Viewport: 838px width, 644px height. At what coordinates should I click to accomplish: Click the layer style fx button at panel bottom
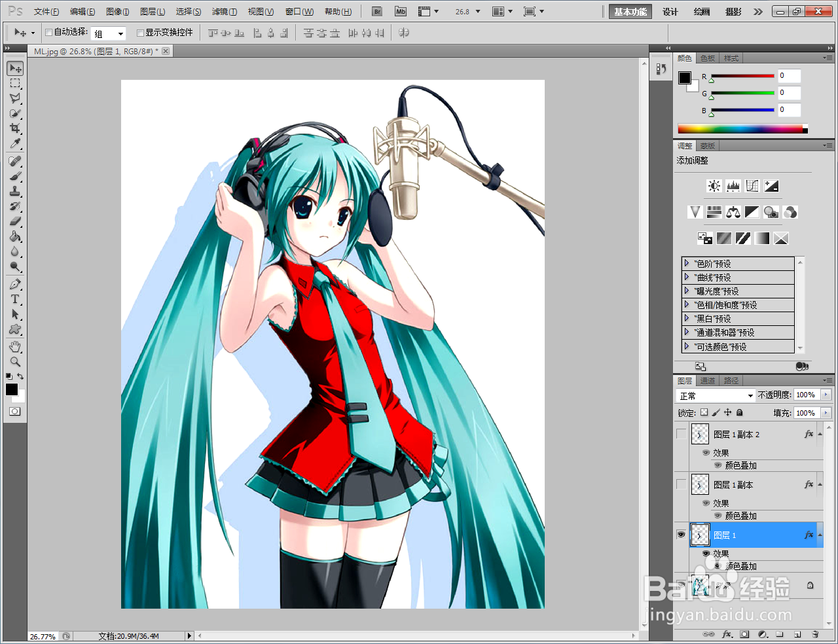point(727,634)
